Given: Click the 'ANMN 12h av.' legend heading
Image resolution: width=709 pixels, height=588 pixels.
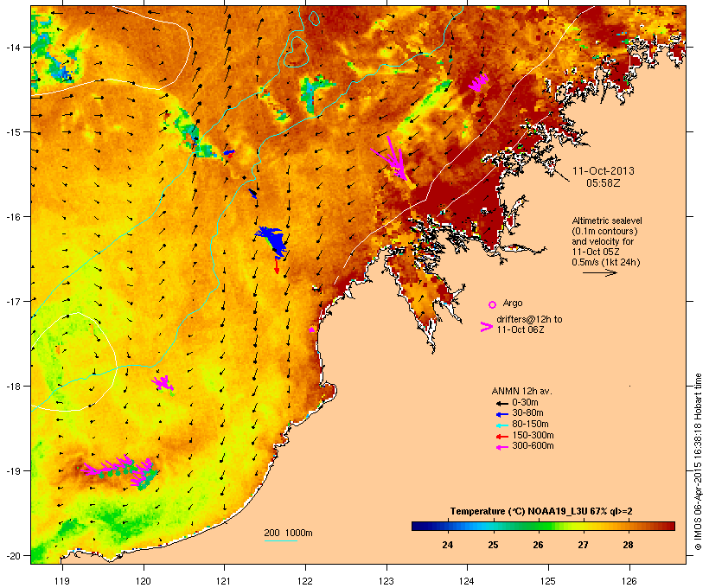Looking at the screenshot, I should tap(521, 391).
